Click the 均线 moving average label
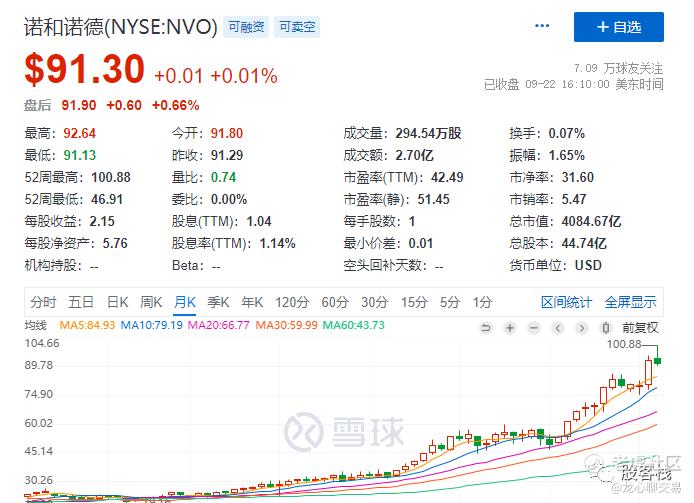The width and height of the screenshot is (694, 503). pyautogui.click(x=35, y=325)
